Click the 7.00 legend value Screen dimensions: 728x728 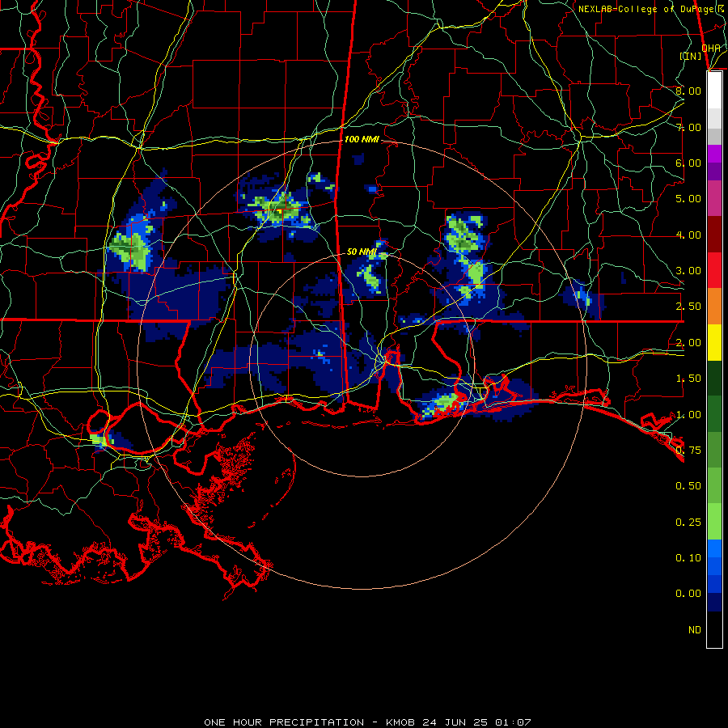(x=688, y=127)
